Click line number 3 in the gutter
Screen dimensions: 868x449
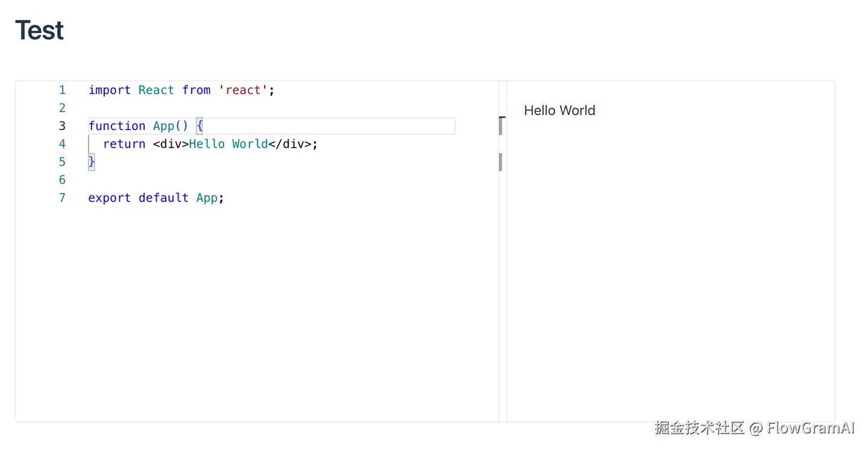coord(62,126)
